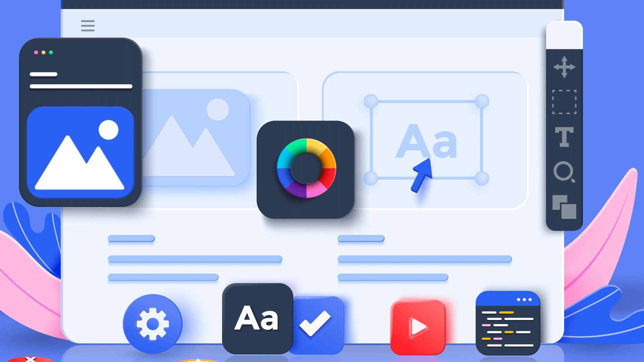Click the blue gear settings icon
The height and width of the screenshot is (362, 644).
click(153, 324)
